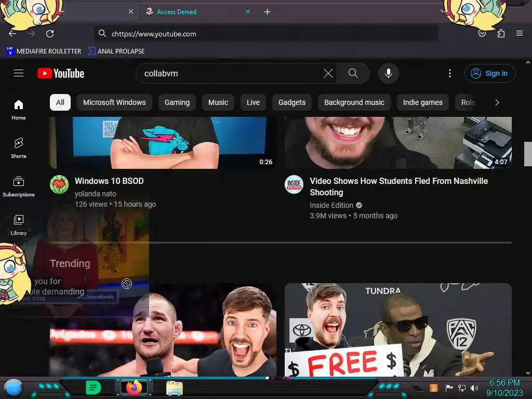Close the Access Denied tab
532x399 pixels.
point(248,11)
